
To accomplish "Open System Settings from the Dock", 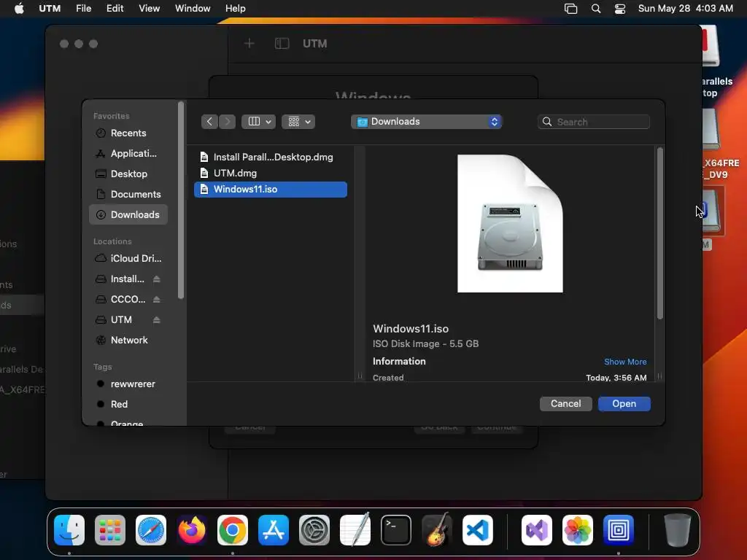I will pyautogui.click(x=314, y=530).
